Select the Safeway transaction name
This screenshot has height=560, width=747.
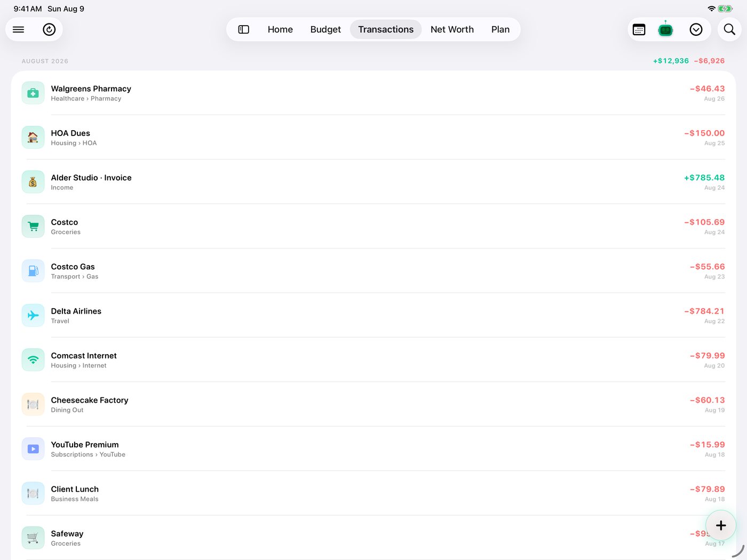[x=67, y=533]
